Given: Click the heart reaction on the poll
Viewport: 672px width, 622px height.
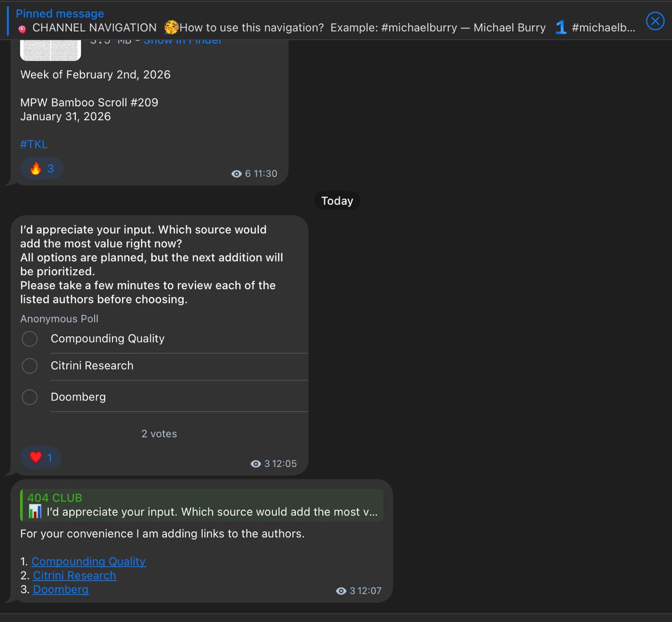Looking at the screenshot, I should click(40, 458).
